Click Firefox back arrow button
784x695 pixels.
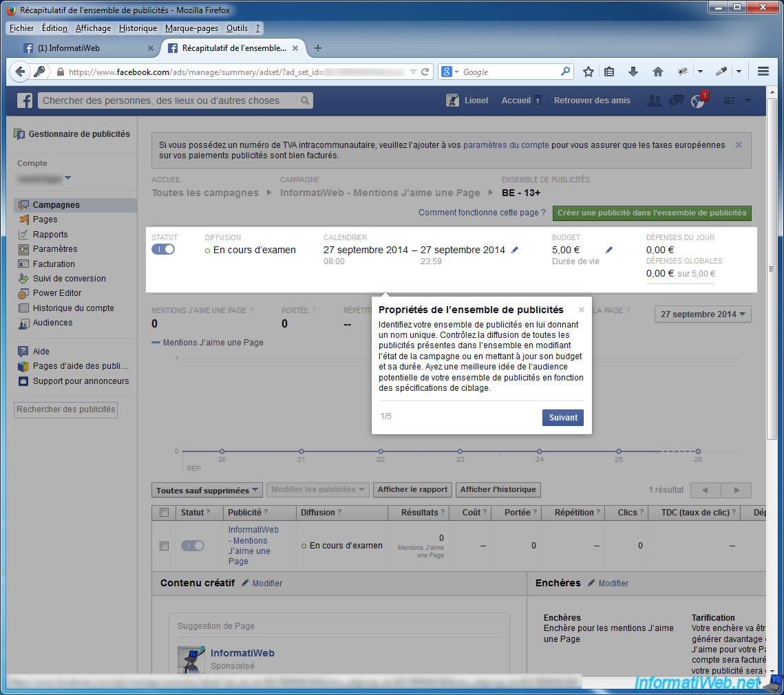point(20,72)
